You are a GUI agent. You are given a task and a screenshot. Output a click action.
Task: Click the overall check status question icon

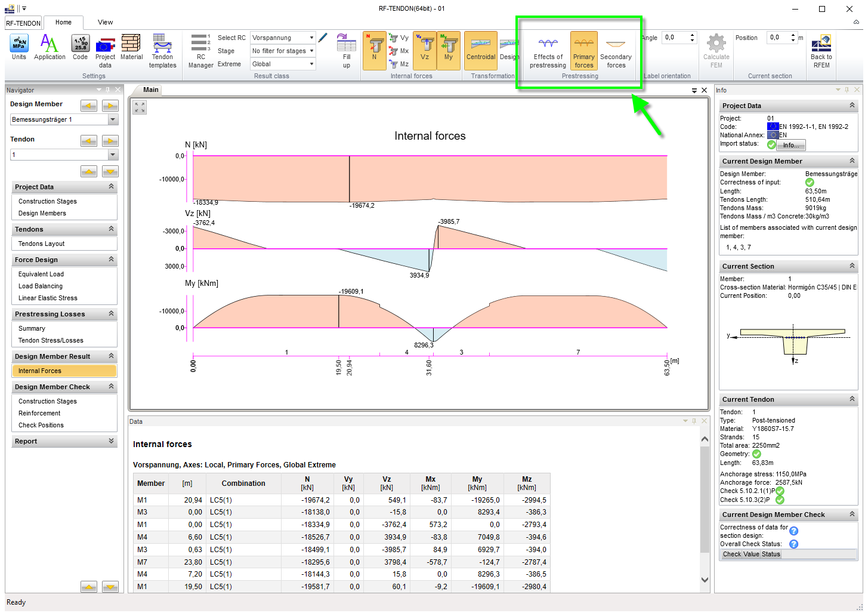tap(793, 544)
